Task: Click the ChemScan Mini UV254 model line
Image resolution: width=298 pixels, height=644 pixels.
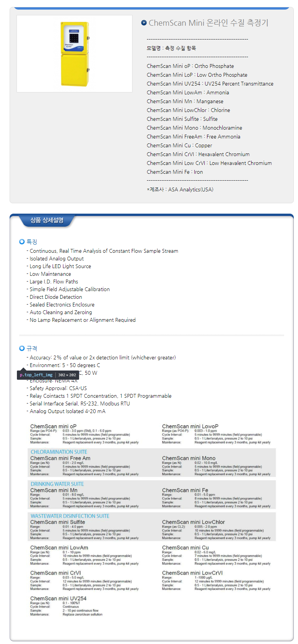Action: [210, 84]
